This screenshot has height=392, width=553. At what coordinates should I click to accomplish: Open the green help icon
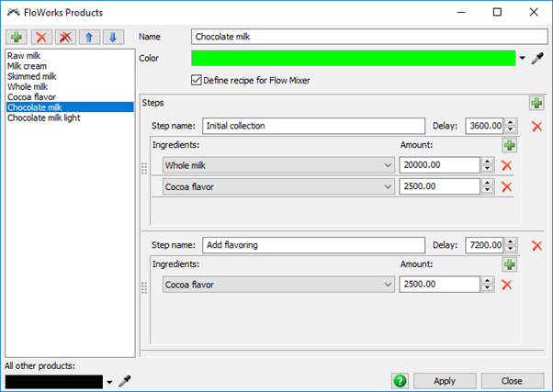tap(400, 381)
